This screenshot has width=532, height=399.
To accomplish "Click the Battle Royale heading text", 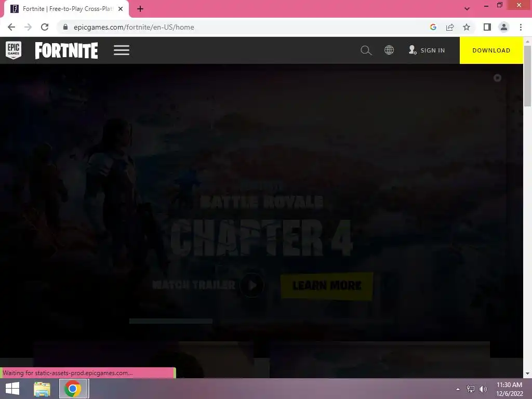I will [261, 202].
